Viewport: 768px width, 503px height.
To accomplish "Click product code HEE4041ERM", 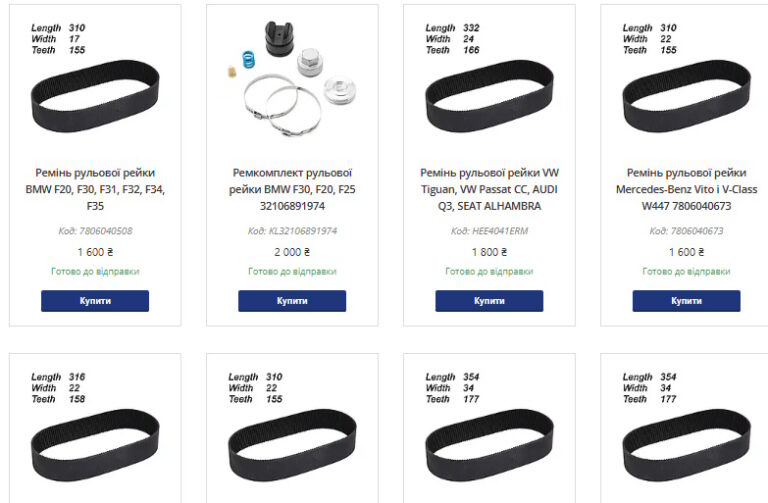I will coord(489,231).
